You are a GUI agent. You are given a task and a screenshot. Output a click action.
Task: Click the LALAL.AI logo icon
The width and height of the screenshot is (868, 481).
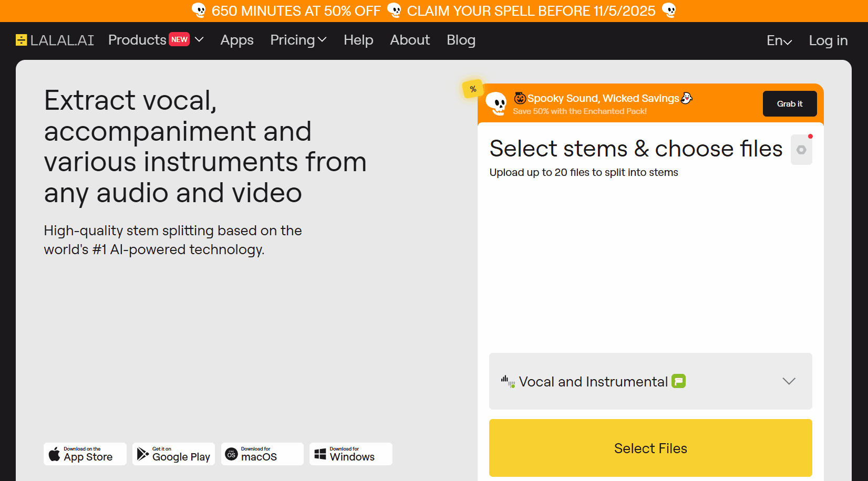tap(21, 40)
